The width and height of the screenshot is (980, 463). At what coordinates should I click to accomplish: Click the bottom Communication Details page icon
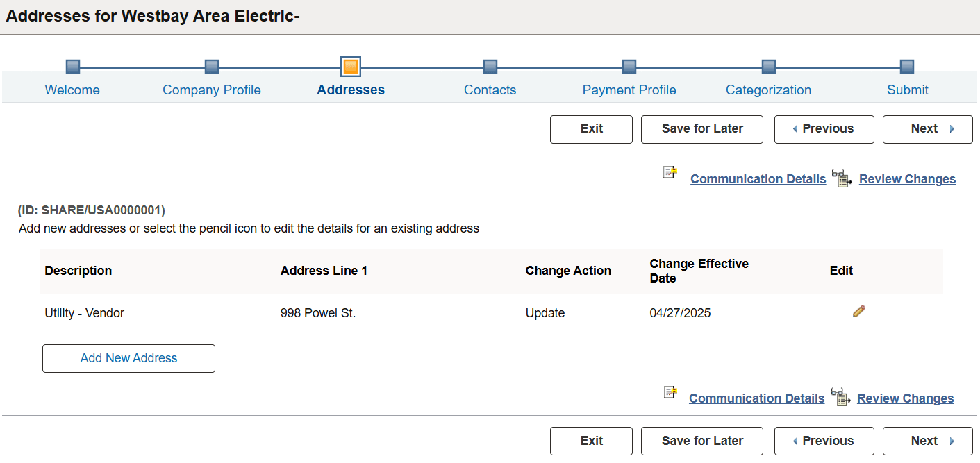pos(669,392)
